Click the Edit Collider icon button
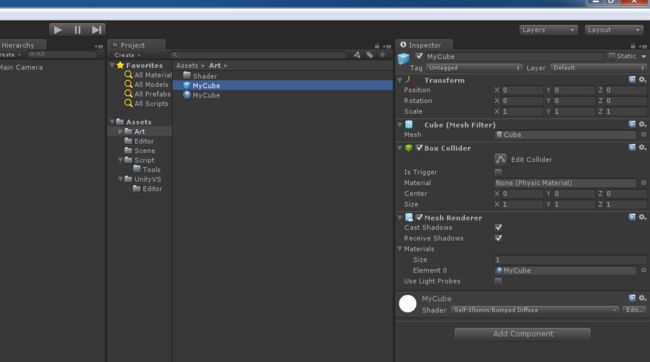650x362 pixels. pyautogui.click(x=500, y=159)
